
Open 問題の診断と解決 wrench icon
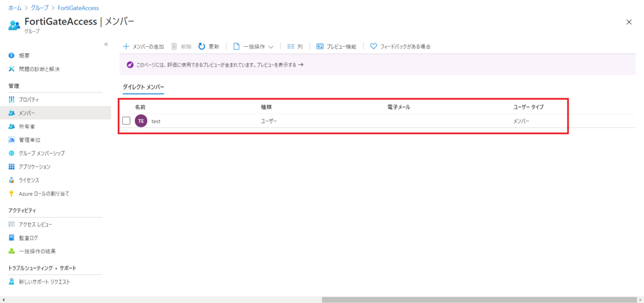coord(12,69)
